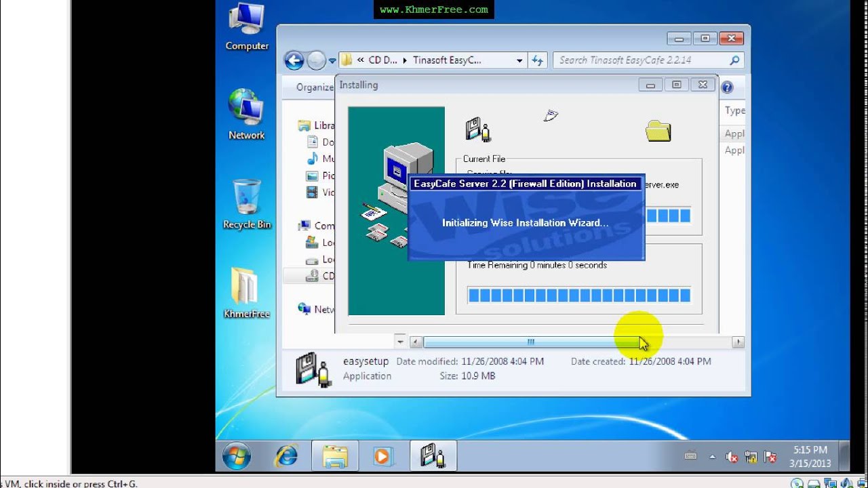The width and height of the screenshot is (868, 488).
Task: Refresh the Explorer folder view
Action: tap(538, 60)
